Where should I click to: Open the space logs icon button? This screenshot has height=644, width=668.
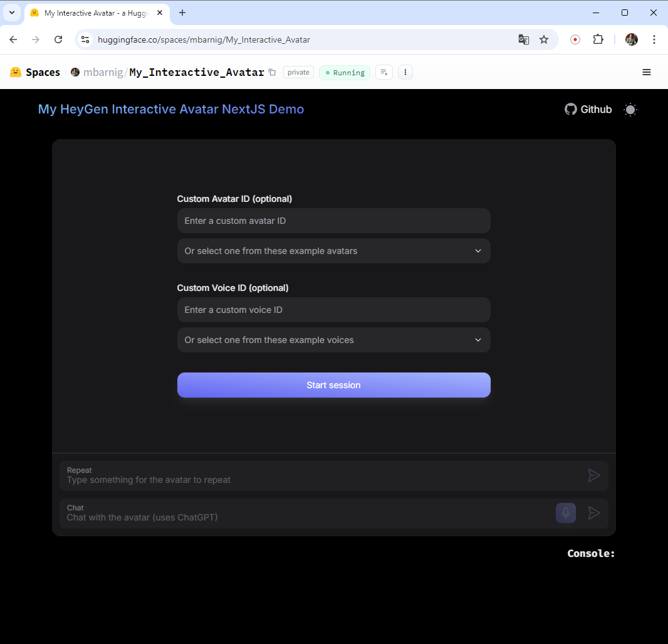384,73
